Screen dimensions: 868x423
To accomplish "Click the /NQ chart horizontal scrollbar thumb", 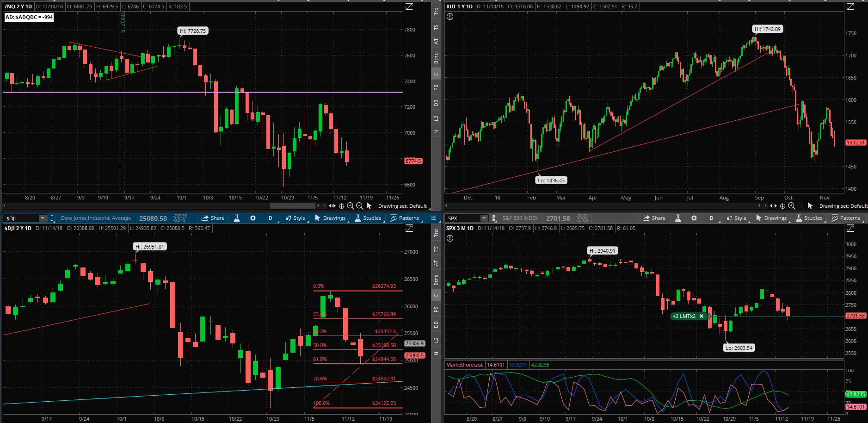I will click(292, 206).
